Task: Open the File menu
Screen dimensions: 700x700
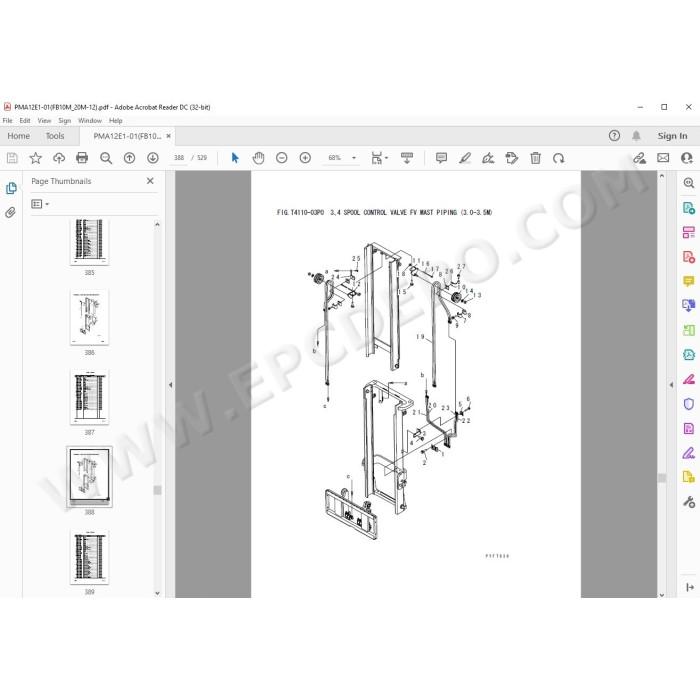Action: [x=8, y=121]
